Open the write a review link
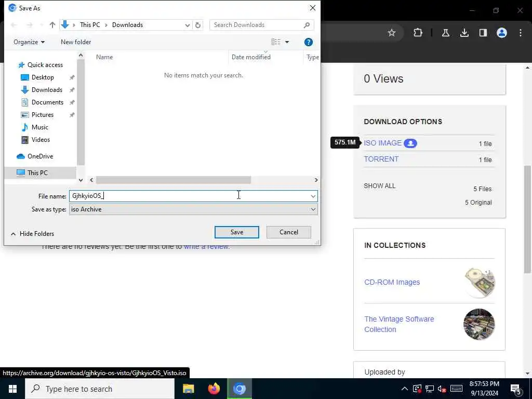 [206, 247]
